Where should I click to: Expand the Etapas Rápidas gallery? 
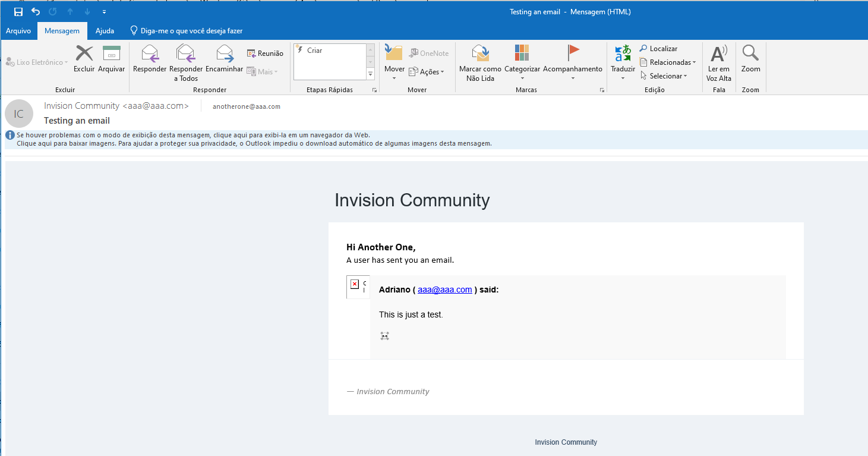pos(371,74)
